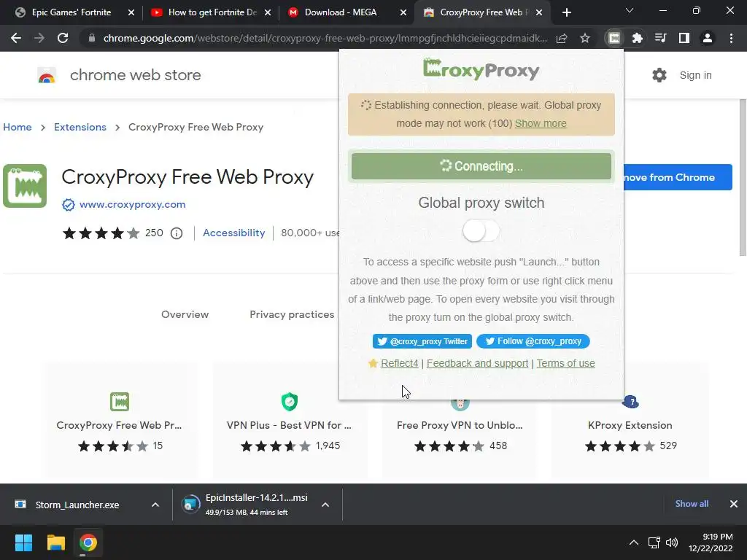Switch to How to get Fortnite tab
This screenshot has height=560, width=747.
[212, 12]
